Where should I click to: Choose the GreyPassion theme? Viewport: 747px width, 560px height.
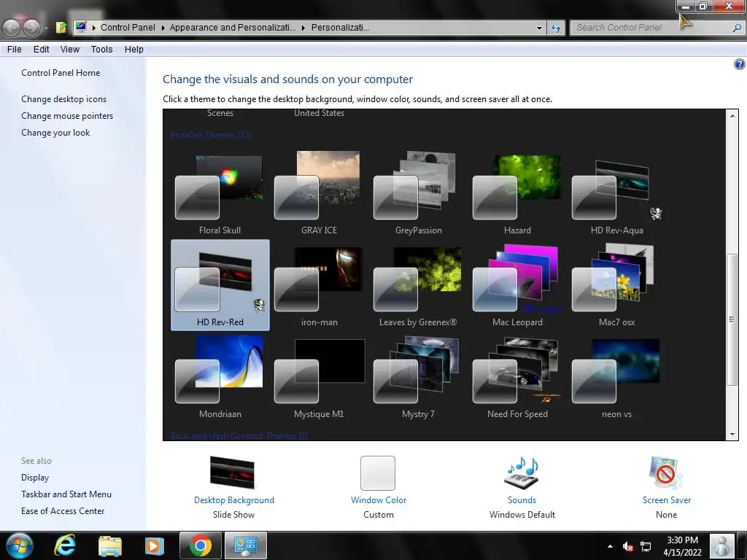click(418, 192)
